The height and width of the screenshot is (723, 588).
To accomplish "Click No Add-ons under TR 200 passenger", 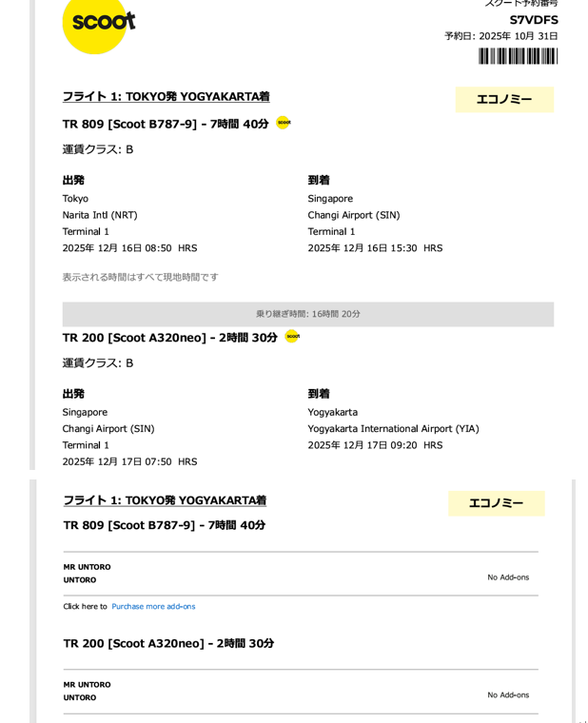I will pyautogui.click(x=508, y=695).
